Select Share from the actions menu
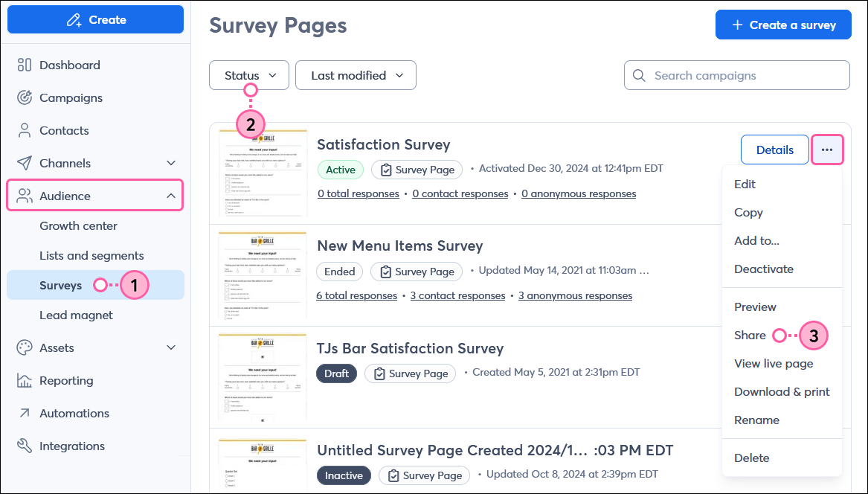This screenshot has width=868, height=494. (x=750, y=335)
